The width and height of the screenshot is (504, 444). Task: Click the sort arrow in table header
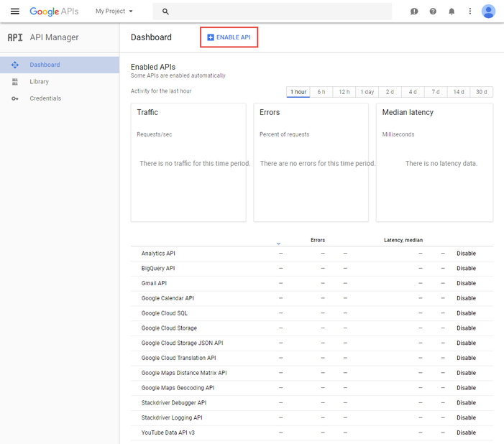[279, 244]
